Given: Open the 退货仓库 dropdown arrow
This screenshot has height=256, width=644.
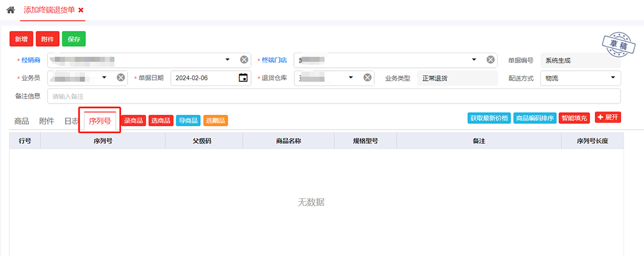Looking at the screenshot, I should coord(351,78).
